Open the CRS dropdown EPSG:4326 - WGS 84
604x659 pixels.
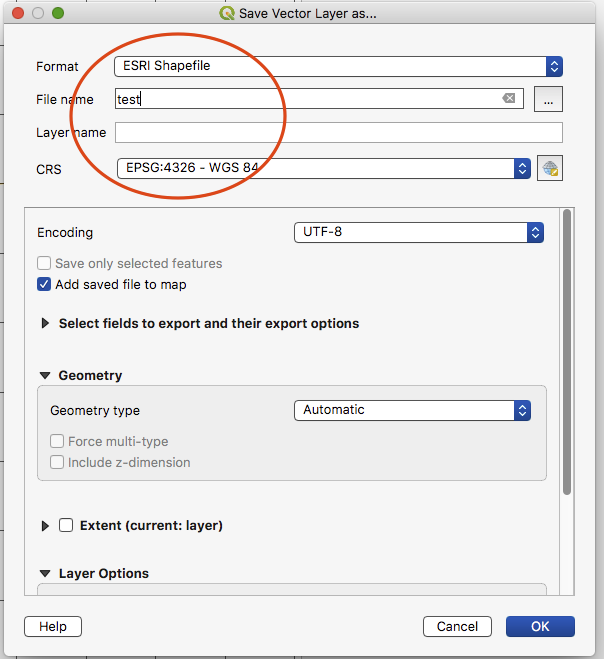coord(324,168)
